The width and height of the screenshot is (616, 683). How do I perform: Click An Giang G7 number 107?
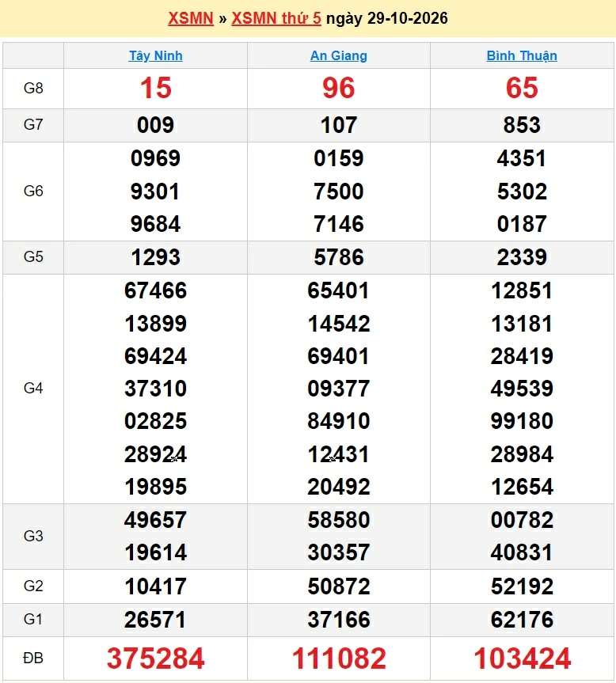(x=339, y=125)
